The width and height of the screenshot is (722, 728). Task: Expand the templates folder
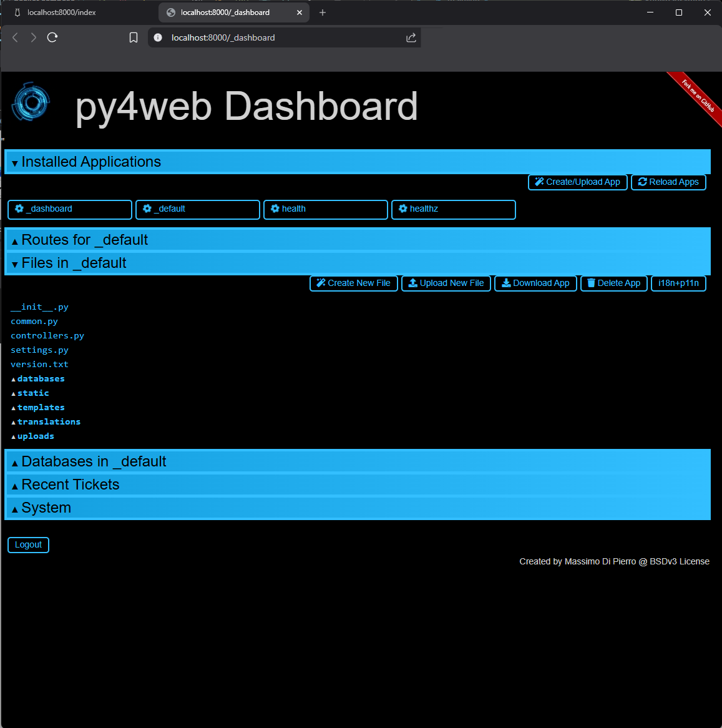41,407
